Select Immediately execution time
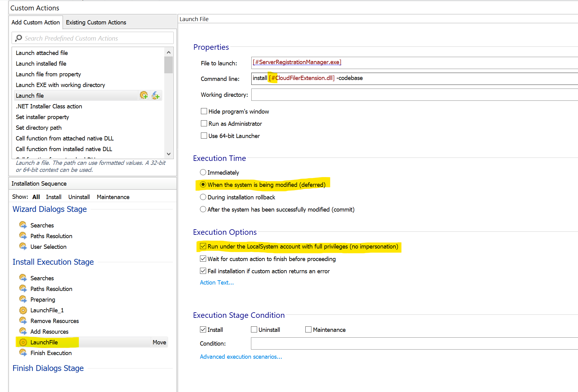This screenshot has width=578, height=392. tap(203, 172)
